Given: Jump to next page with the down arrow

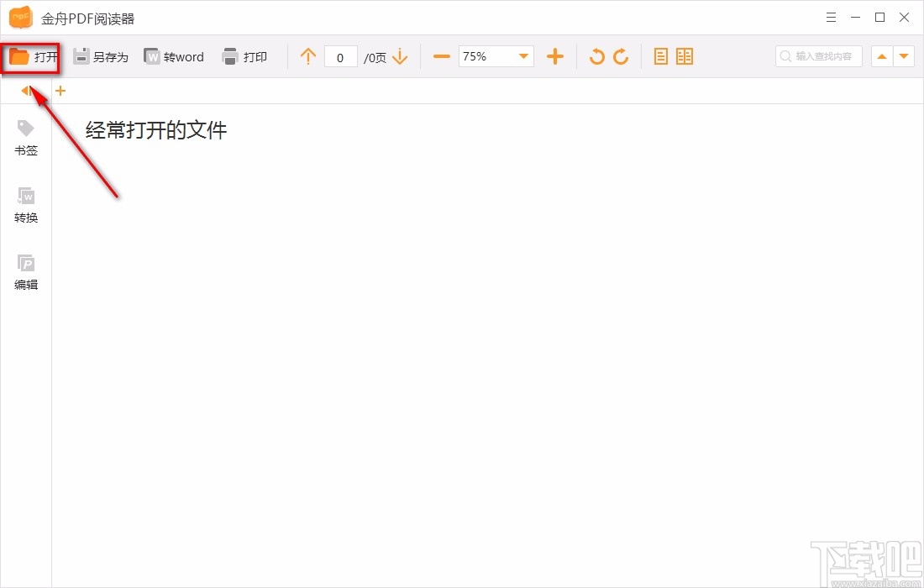Looking at the screenshot, I should tap(401, 56).
